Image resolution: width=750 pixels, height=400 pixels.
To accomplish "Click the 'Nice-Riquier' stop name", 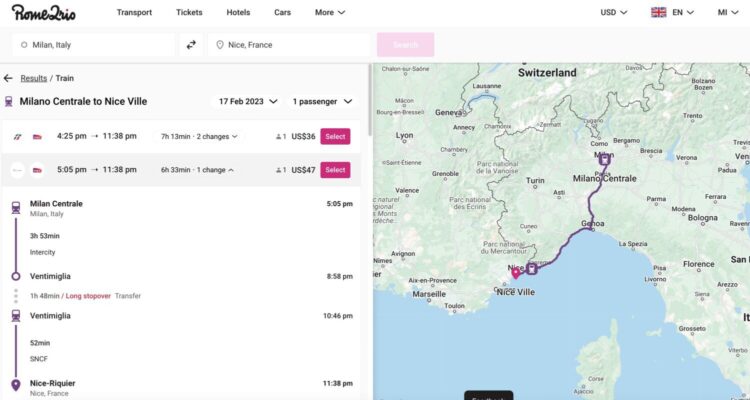I will coord(53,383).
